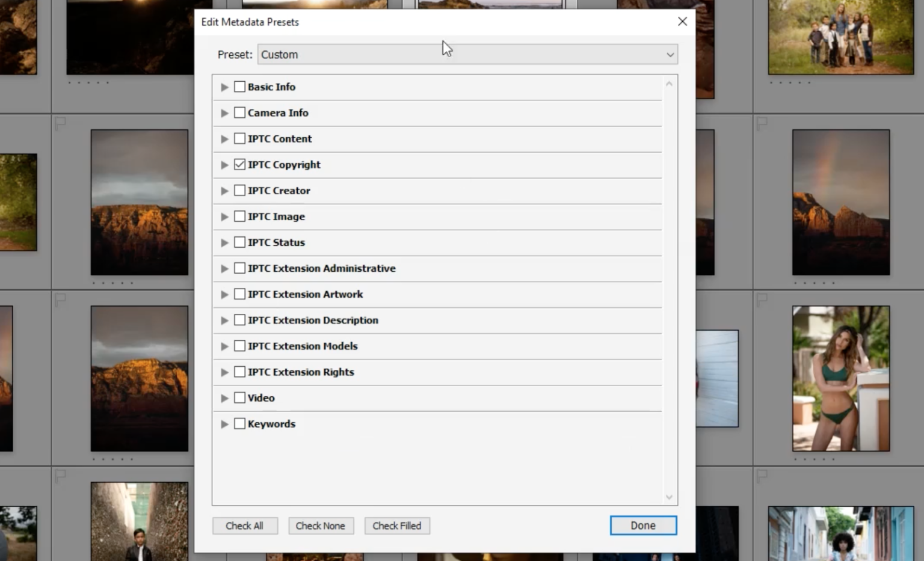Expand the IPTC Copyright section triangle
Screen dimensions: 924x561
click(x=224, y=165)
